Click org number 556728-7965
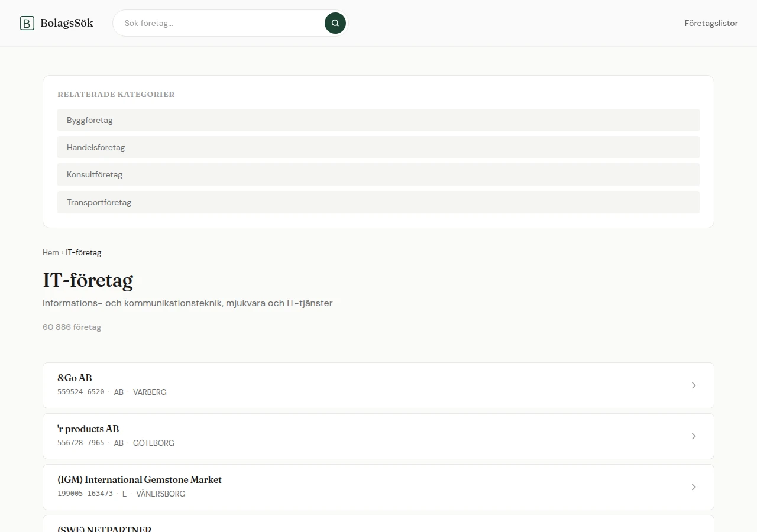Screen dimensions: 757x532 pyautogui.click(x=81, y=443)
